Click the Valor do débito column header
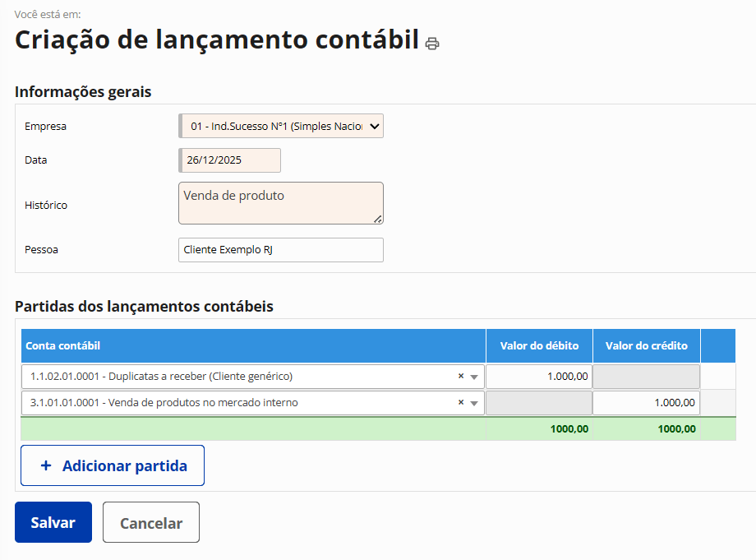Viewport: 756px width, 560px height. pos(539,346)
